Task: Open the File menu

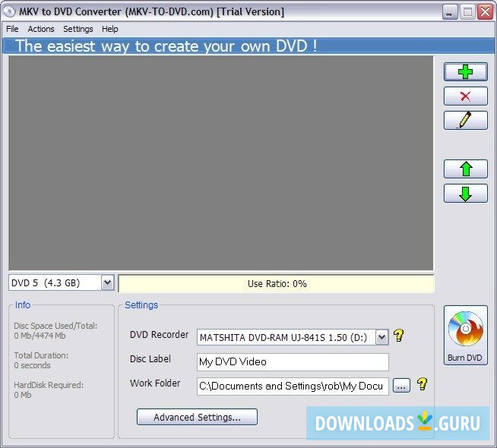Action: pyautogui.click(x=12, y=29)
